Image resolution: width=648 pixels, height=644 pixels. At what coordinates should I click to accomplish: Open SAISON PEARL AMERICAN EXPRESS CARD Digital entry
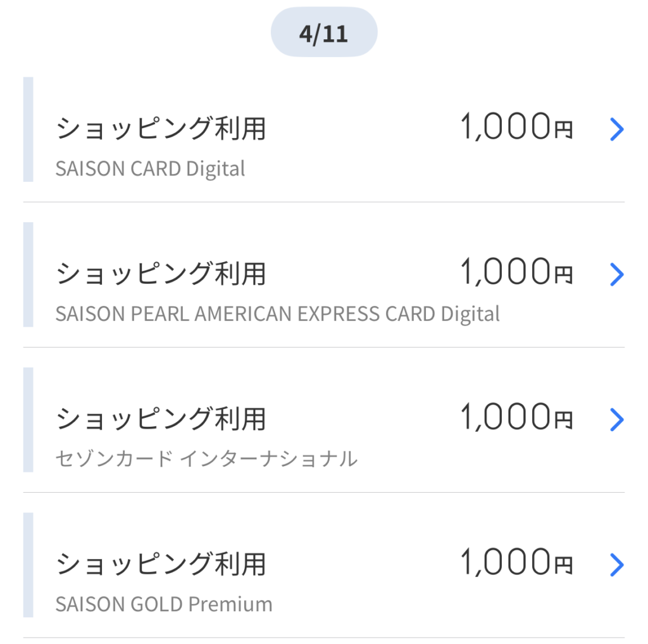tap(324, 275)
